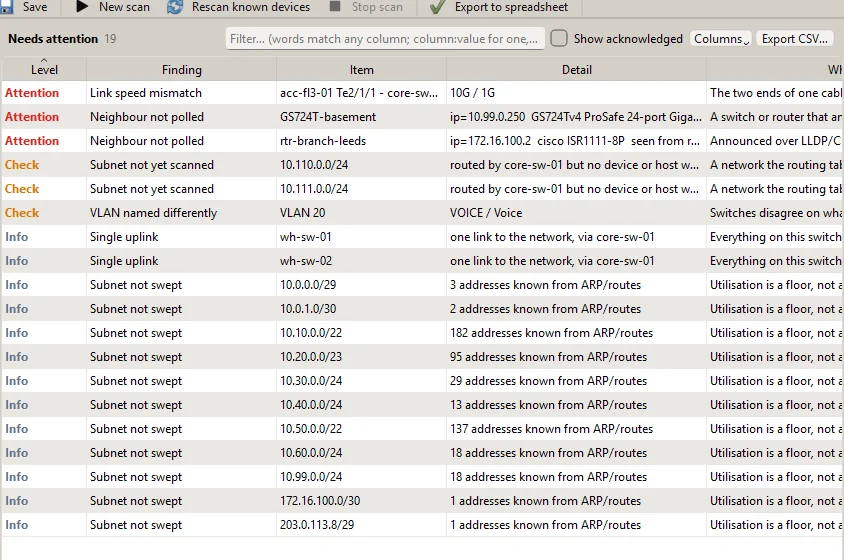This screenshot has width=844, height=560.
Task: Open the Columns dropdown
Action: pyautogui.click(x=721, y=39)
